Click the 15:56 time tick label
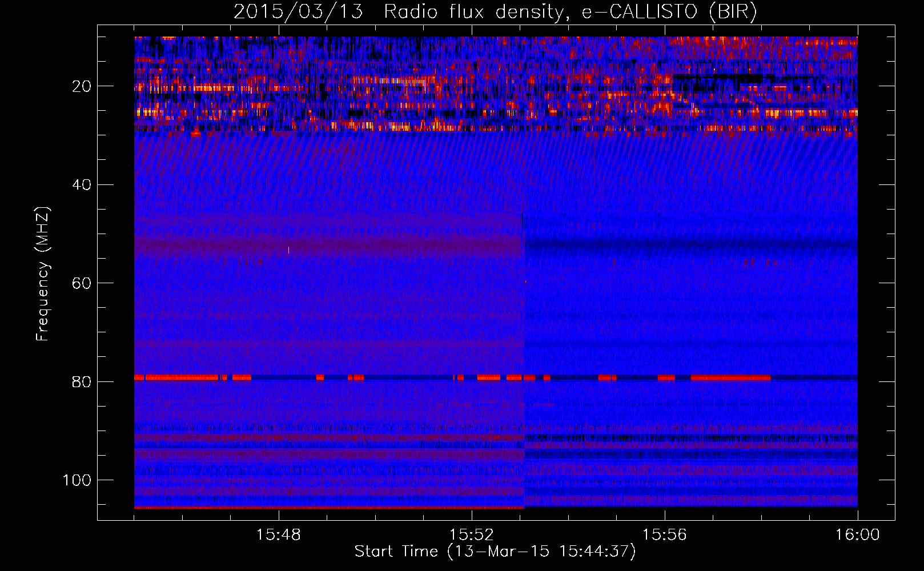This screenshot has height=571, width=924. tap(665, 535)
